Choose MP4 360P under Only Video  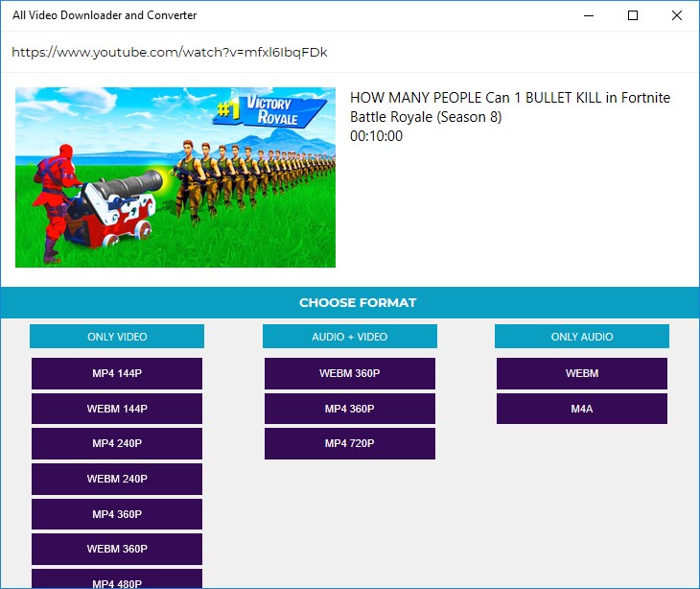pos(117,514)
